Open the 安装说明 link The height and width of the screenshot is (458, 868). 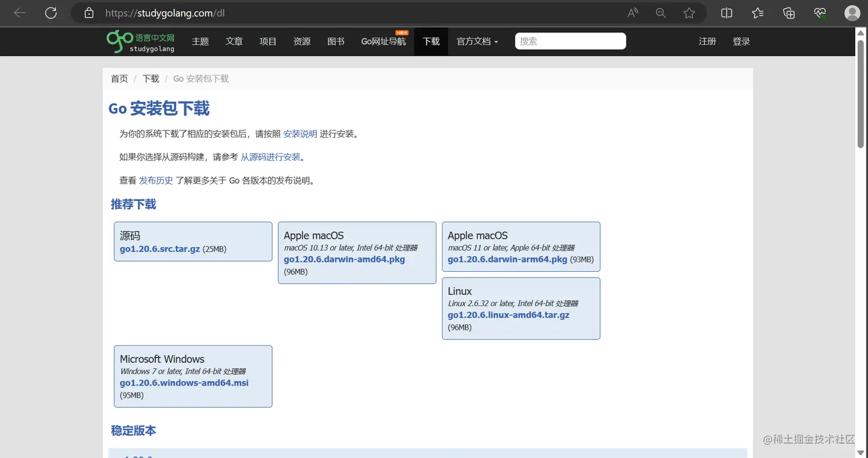coord(299,133)
